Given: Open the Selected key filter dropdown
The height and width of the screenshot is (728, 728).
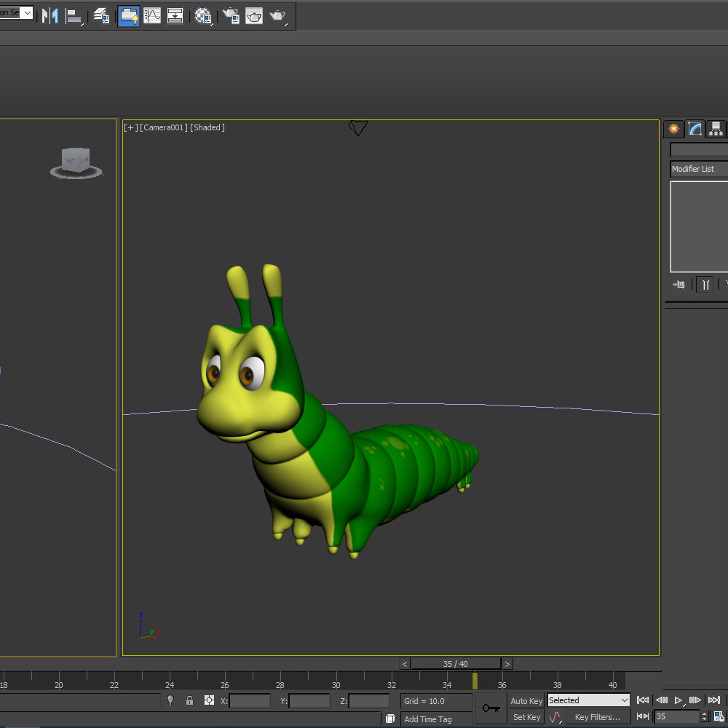Looking at the screenshot, I should (x=588, y=700).
